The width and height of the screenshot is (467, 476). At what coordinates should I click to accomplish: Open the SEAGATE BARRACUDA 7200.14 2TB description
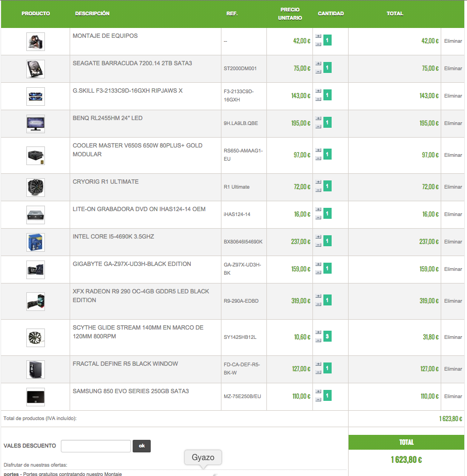point(132,63)
